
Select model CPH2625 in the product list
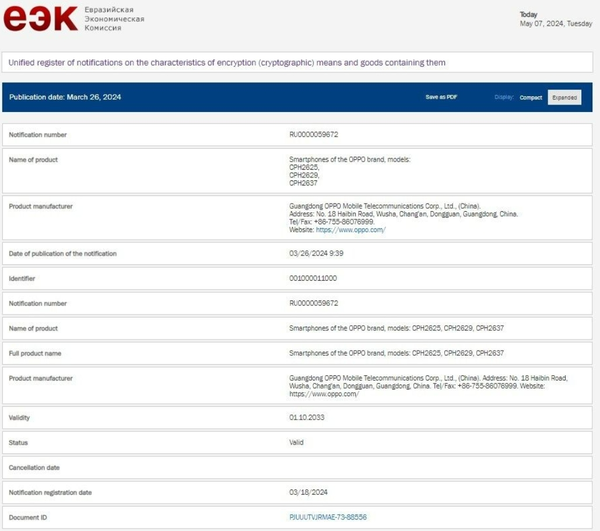tap(304, 168)
